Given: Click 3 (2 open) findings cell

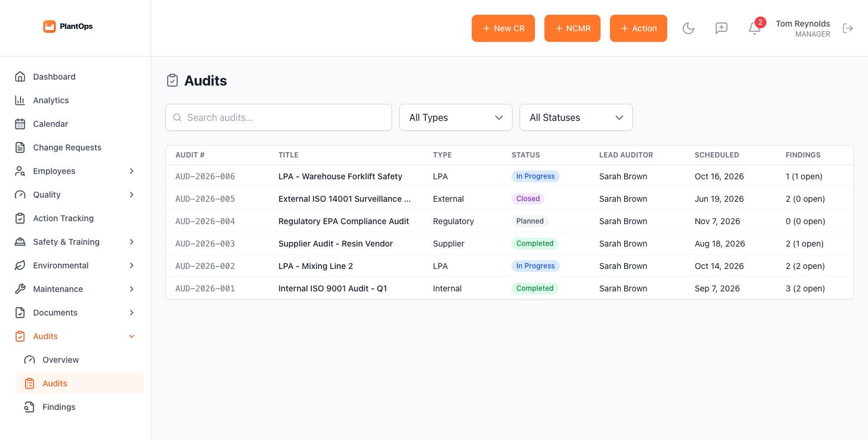Looking at the screenshot, I should click(x=805, y=288).
